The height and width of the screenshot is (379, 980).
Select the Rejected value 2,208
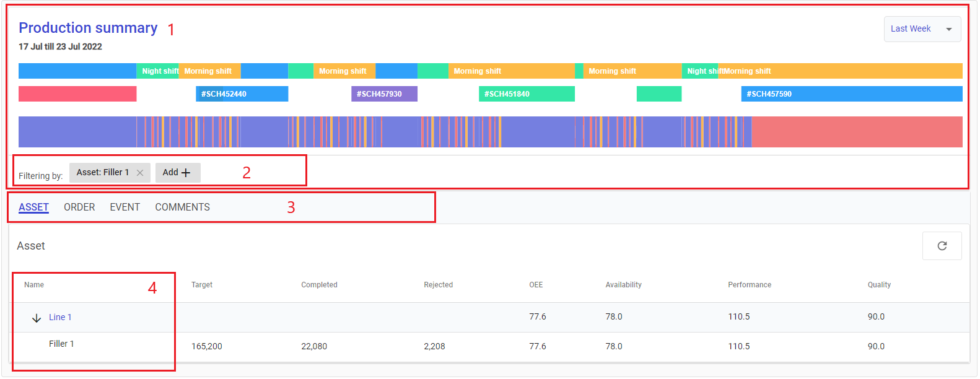tap(434, 346)
